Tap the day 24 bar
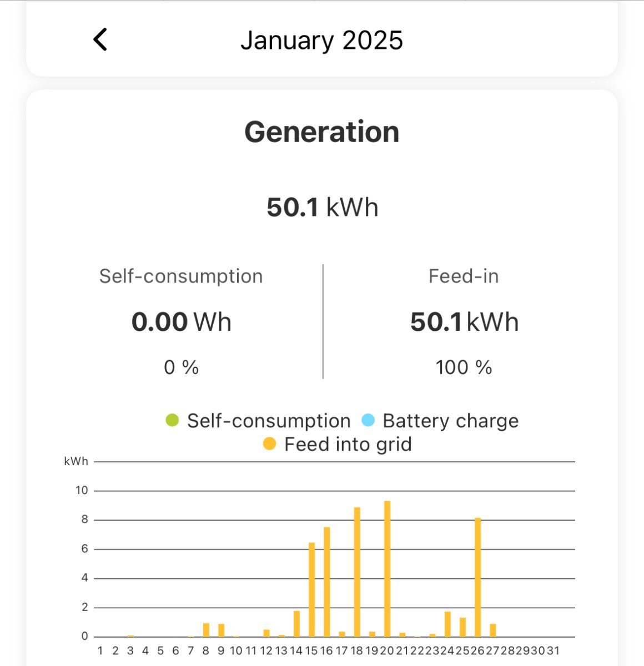Image resolution: width=644 pixels, height=666 pixels. pos(447,624)
